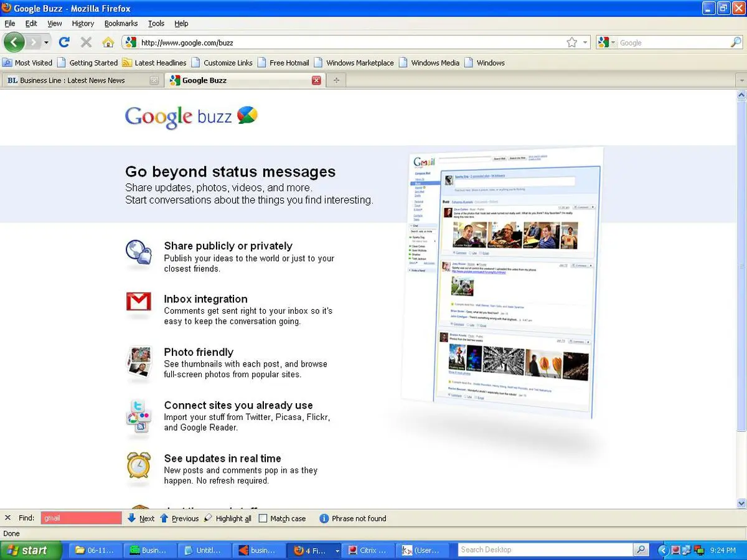Click the Windows Start button

click(31, 550)
